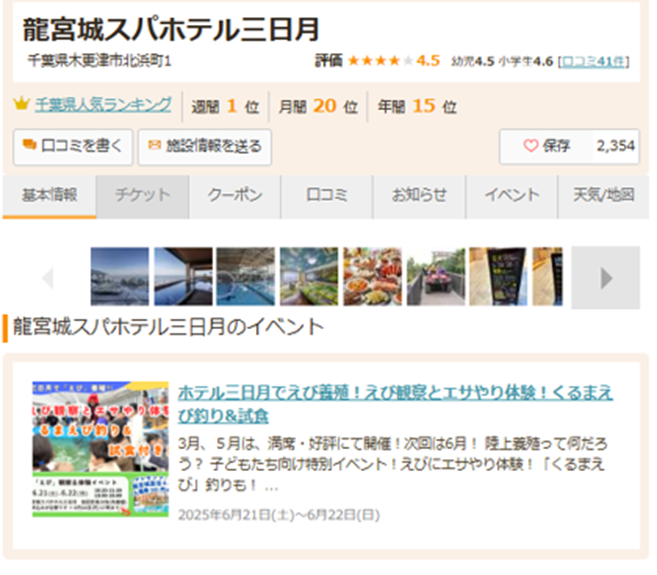Click the heart icon on 保存 button

click(531, 146)
